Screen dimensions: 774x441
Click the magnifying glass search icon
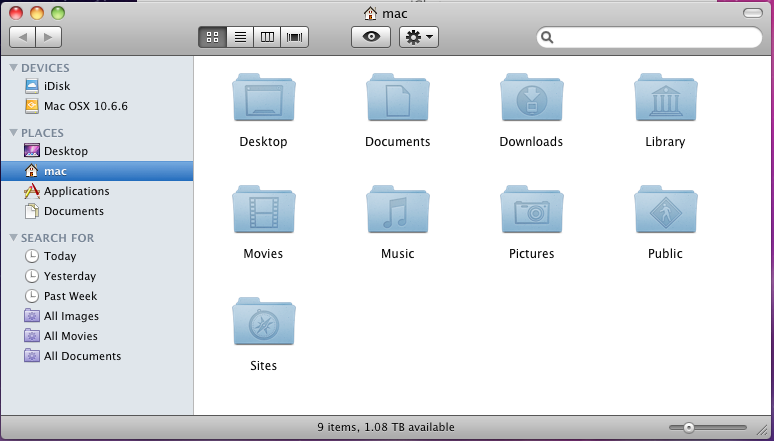pos(547,38)
